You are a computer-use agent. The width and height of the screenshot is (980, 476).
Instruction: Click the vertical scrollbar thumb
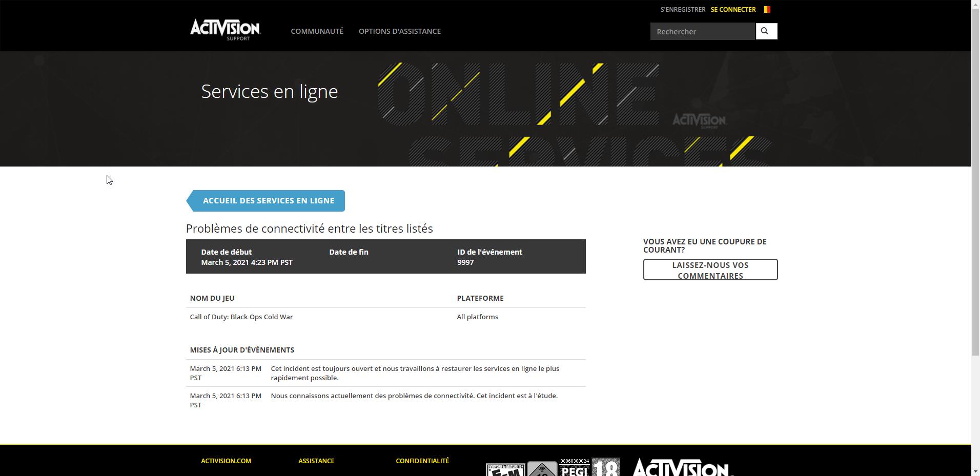pos(975,179)
